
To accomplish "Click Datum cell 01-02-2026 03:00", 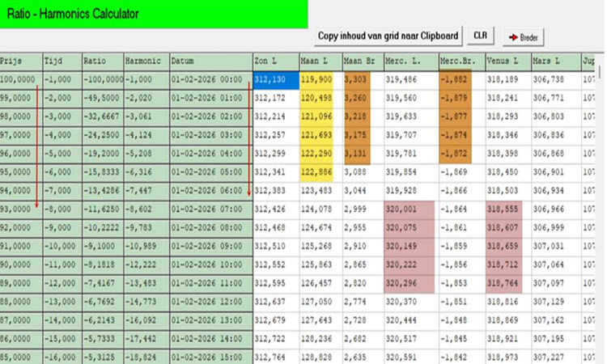I will pos(211,136).
